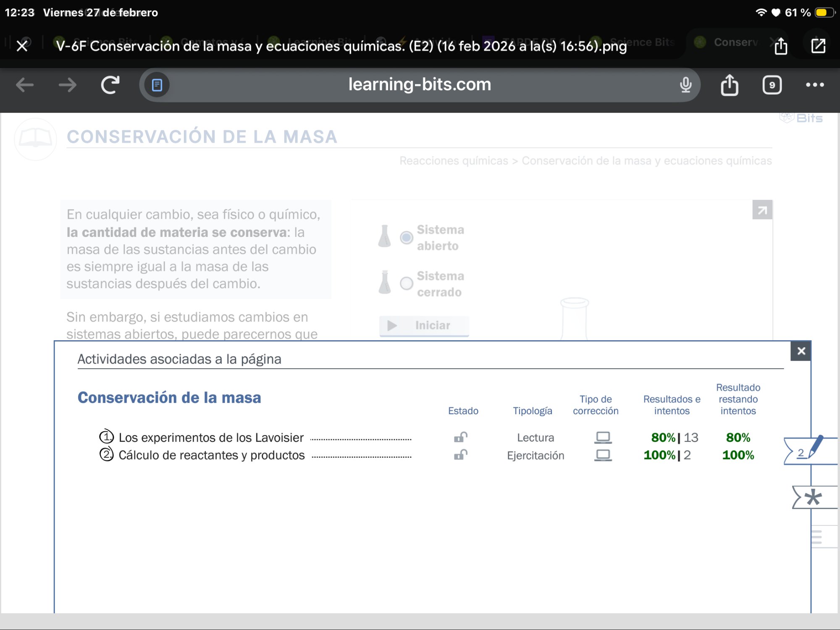Tap the microphone icon in address bar

(685, 85)
